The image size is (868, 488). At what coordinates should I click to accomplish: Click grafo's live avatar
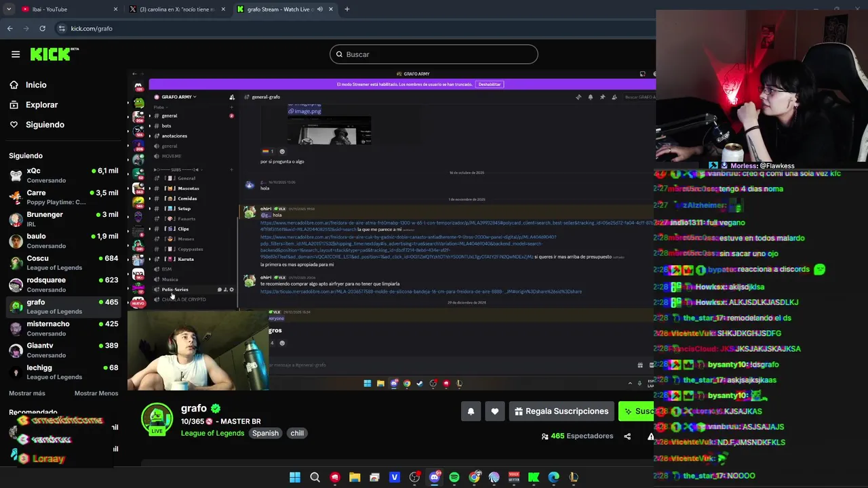click(157, 420)
